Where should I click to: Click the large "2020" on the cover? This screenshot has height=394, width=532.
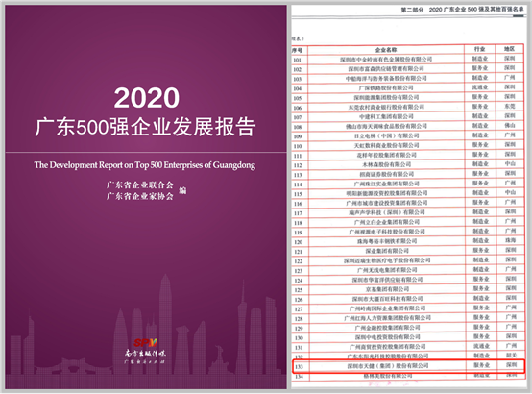[147, 98]
